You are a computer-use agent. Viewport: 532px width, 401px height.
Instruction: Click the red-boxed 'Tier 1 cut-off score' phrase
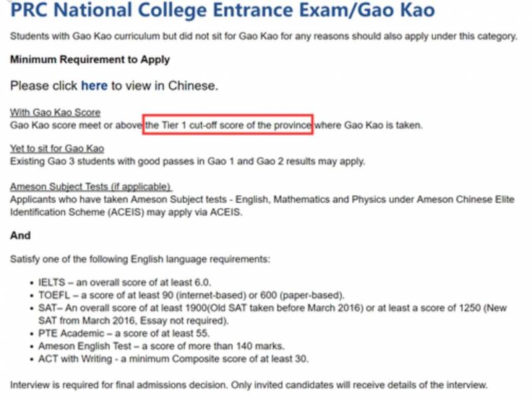click(x=229, y=125)
